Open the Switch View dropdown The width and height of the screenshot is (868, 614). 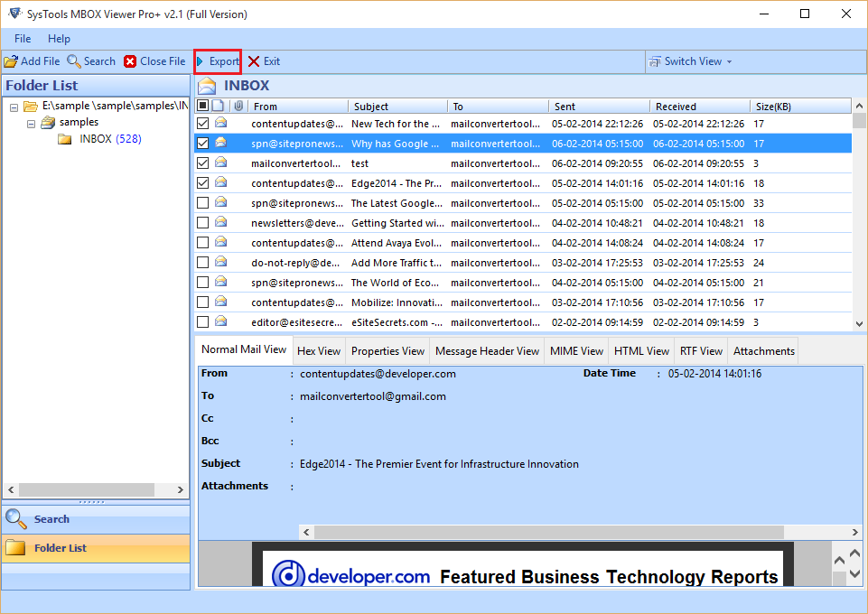click(690, 61)
